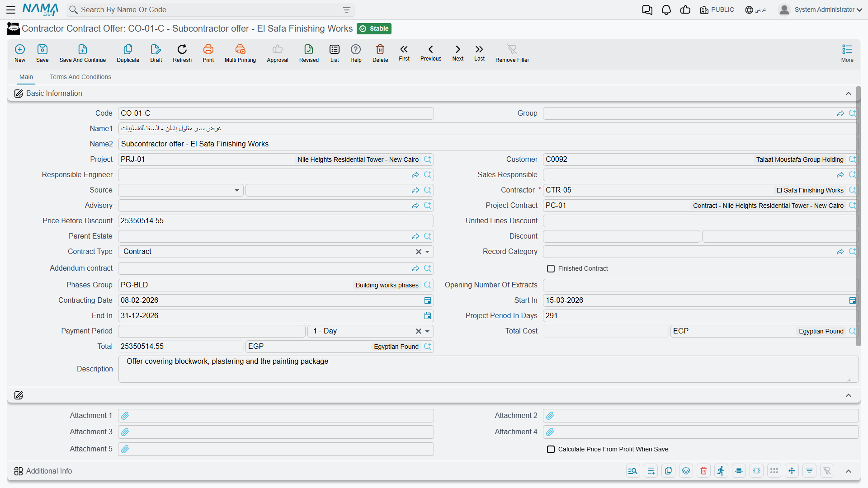Screen dimensions: 868x488
Task: Open Contracting Date calendar picker
Action: pos(428,300)
